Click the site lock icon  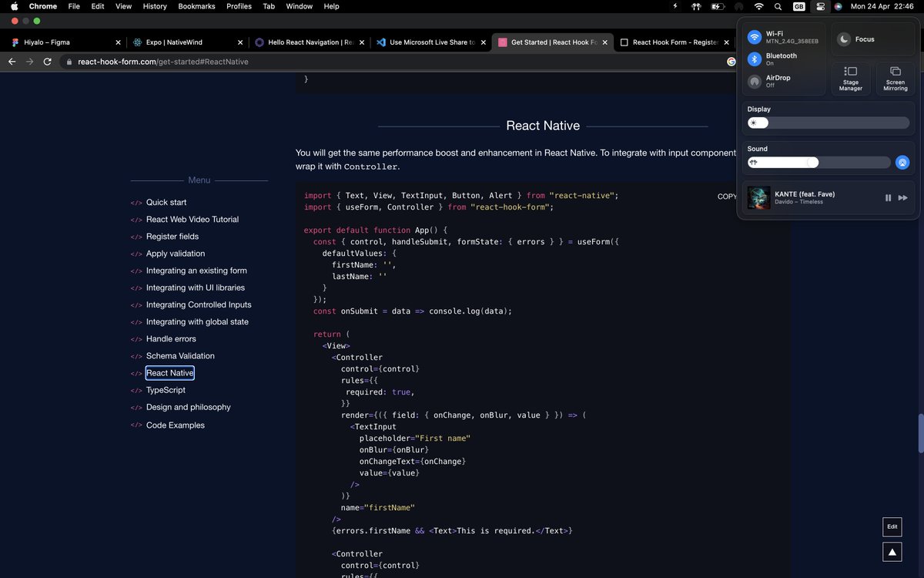click(70, 62)
